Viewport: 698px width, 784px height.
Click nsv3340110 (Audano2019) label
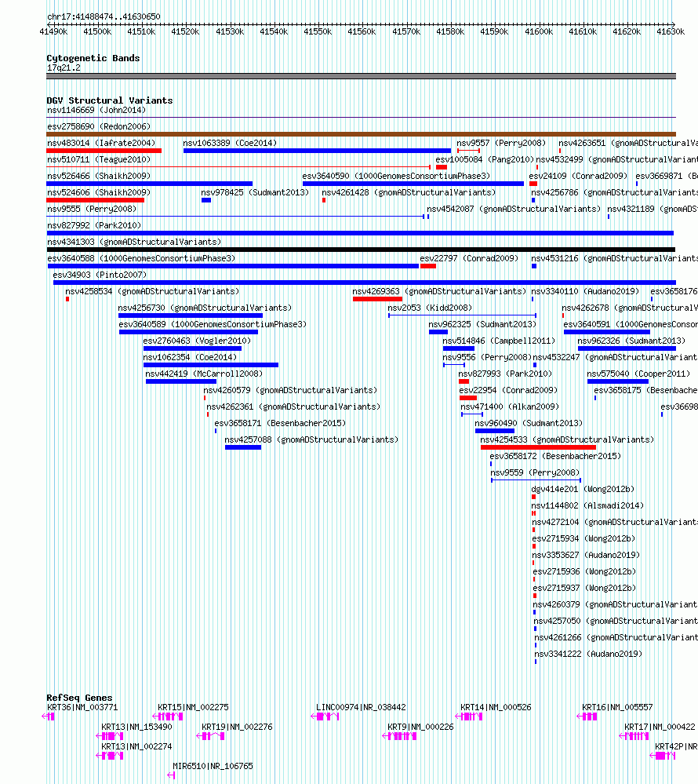click(585, 291)
